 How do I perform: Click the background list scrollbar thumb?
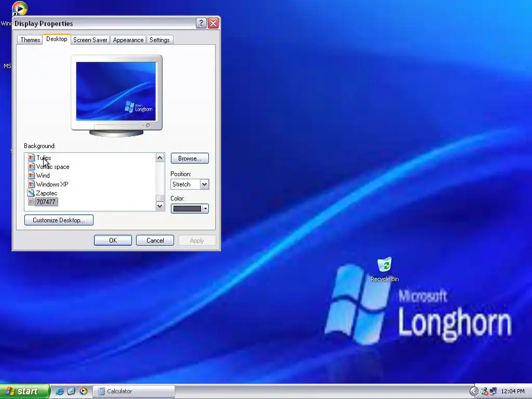[160, 198]
